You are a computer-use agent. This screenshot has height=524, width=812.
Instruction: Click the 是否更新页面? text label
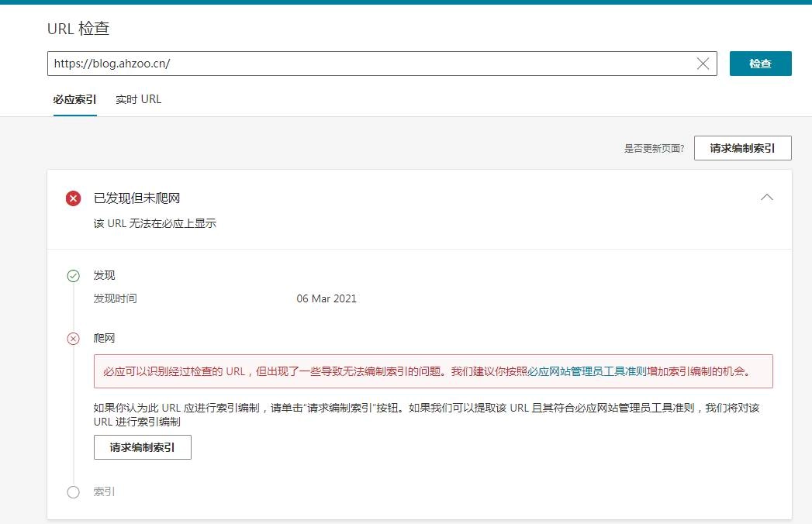(654, 147)
